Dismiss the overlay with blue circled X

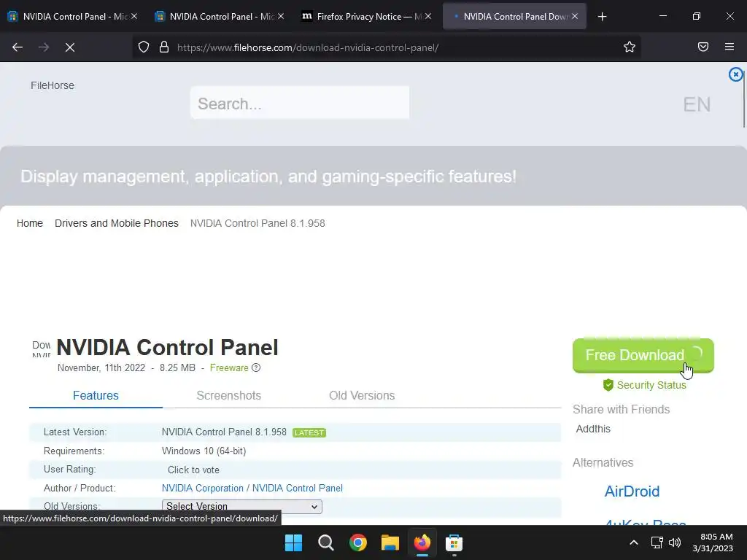coord(735,75)
